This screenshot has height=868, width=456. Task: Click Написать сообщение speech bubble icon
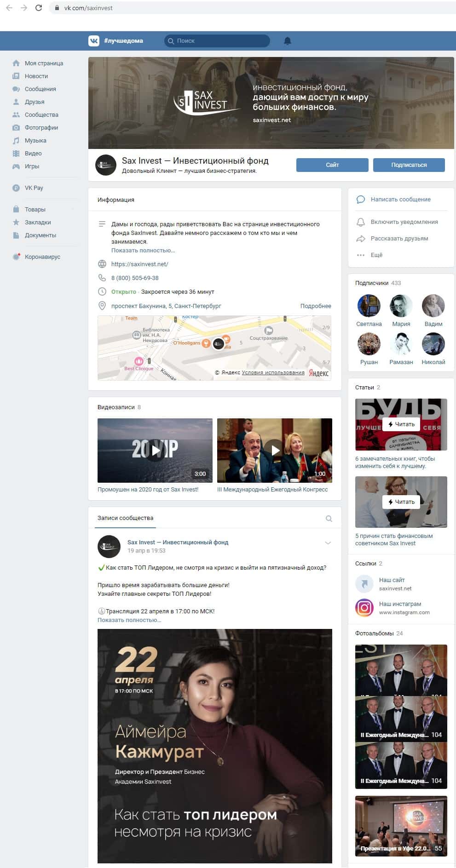[x=361, y=200]
